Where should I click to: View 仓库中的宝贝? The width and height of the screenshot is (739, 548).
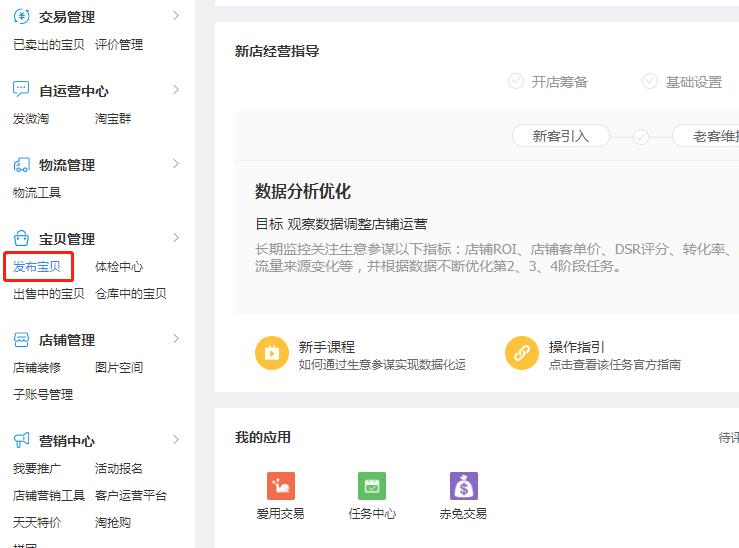click(x=131, y=294)
